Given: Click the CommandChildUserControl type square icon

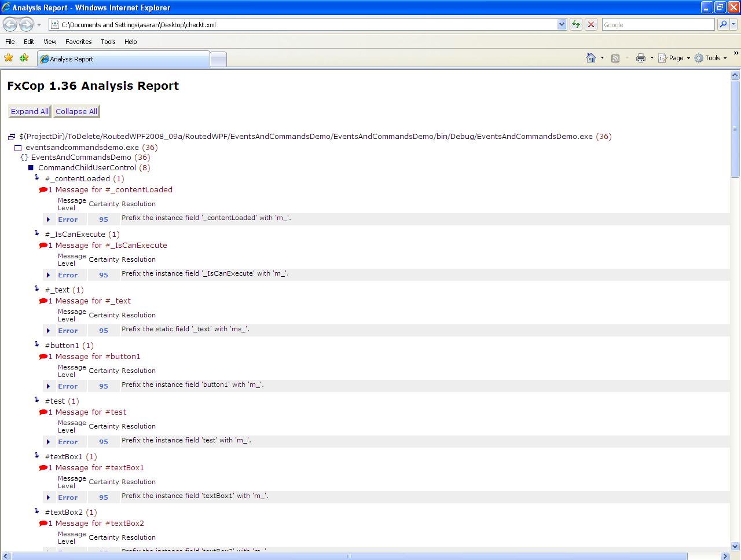Looking at the screenshot, I should pyautogui.click(x=31, y=168).
